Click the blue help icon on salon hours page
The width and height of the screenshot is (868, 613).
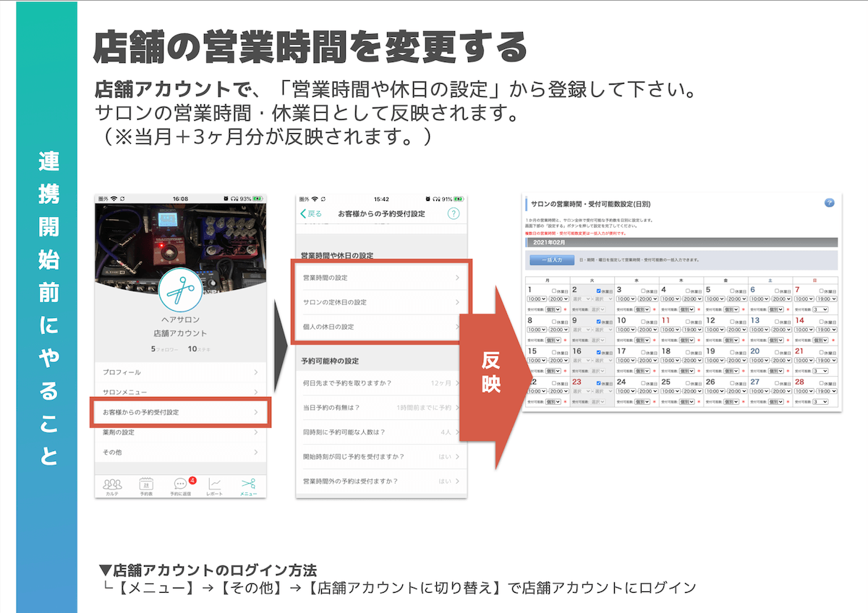(829, 203)
